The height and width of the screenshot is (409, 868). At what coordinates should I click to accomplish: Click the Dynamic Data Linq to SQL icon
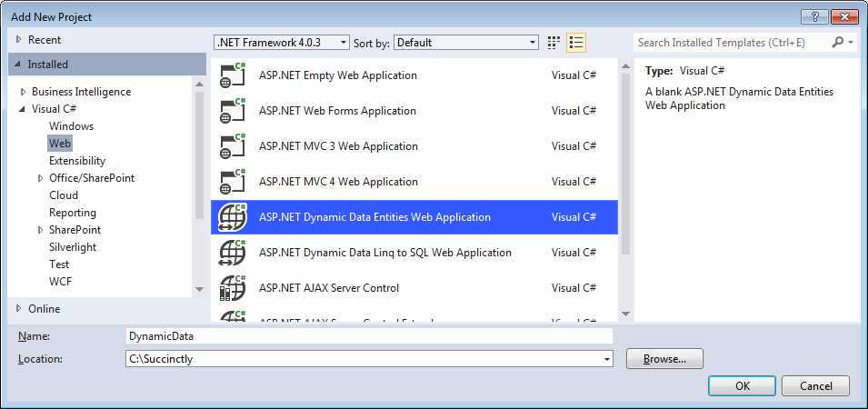coord(233,253)
